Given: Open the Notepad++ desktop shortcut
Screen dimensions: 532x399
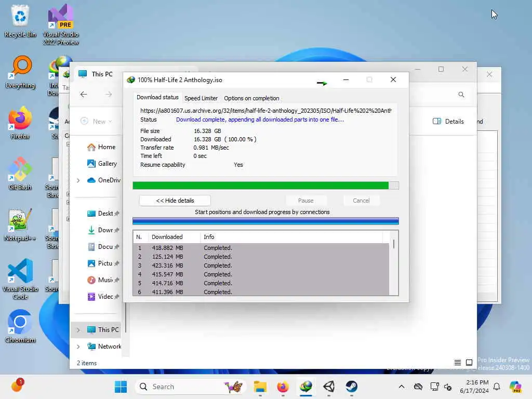Looking at the screenshot, I should 20,225.
